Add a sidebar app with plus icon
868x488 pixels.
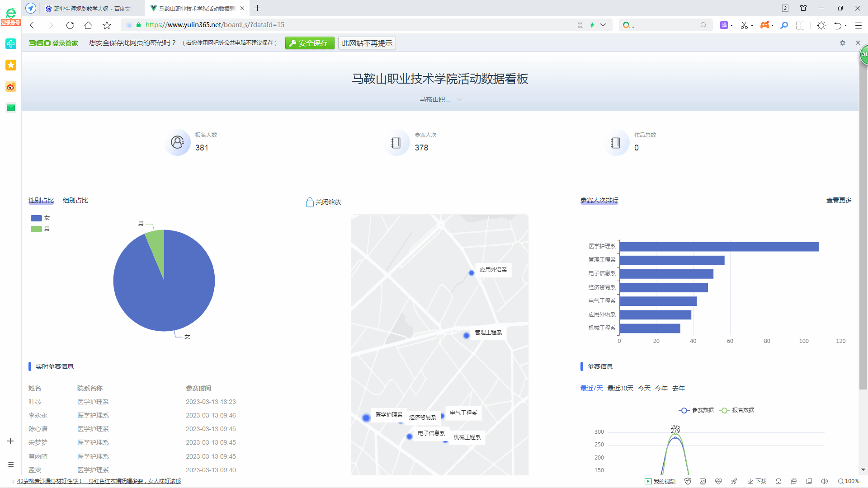[10, 441]
